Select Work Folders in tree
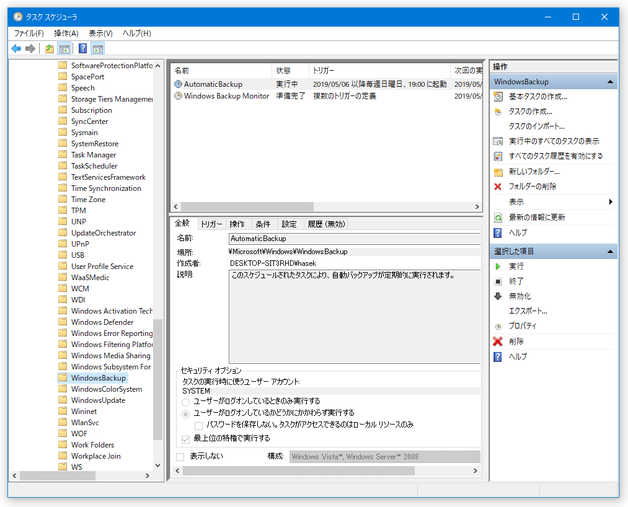This screenshot has height=507, width=628. click(x=93, y=445)
